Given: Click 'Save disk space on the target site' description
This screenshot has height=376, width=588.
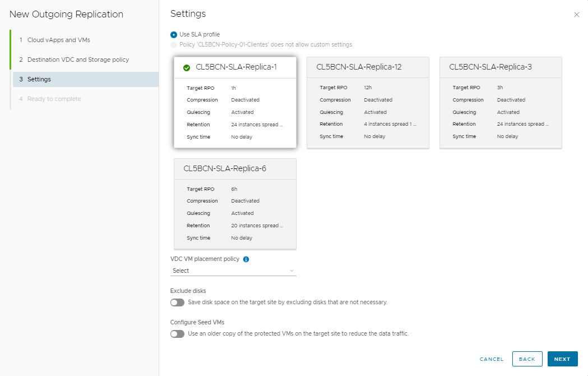Looking at the screenshot, I should pyautogui.click(x=288, y=302).
